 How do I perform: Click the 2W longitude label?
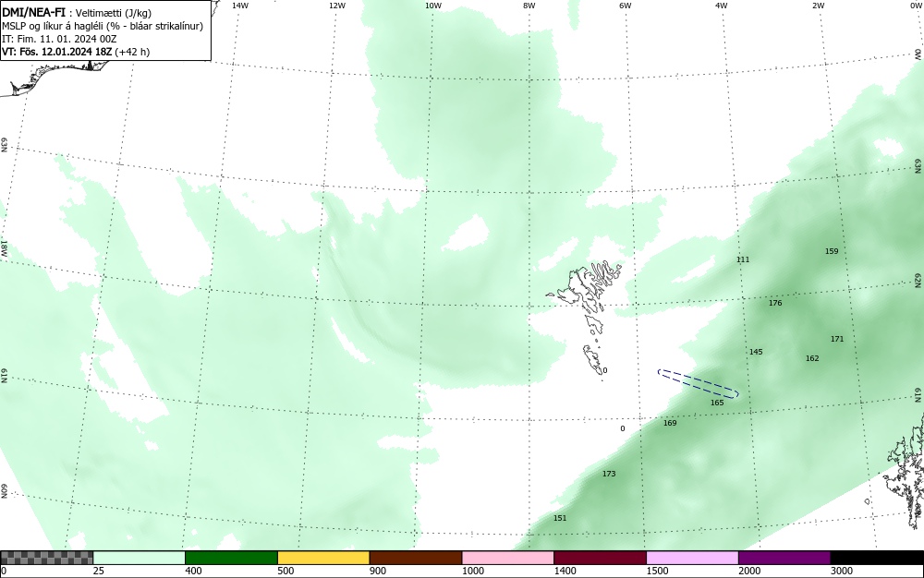(x=818, y=6)
